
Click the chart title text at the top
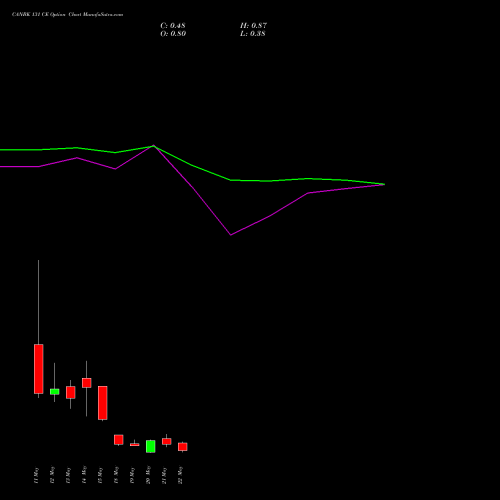pos(67,15)
